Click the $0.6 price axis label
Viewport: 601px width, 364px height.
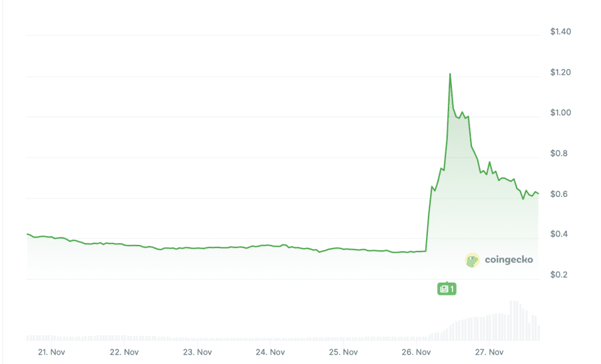(x=558, y=195)
